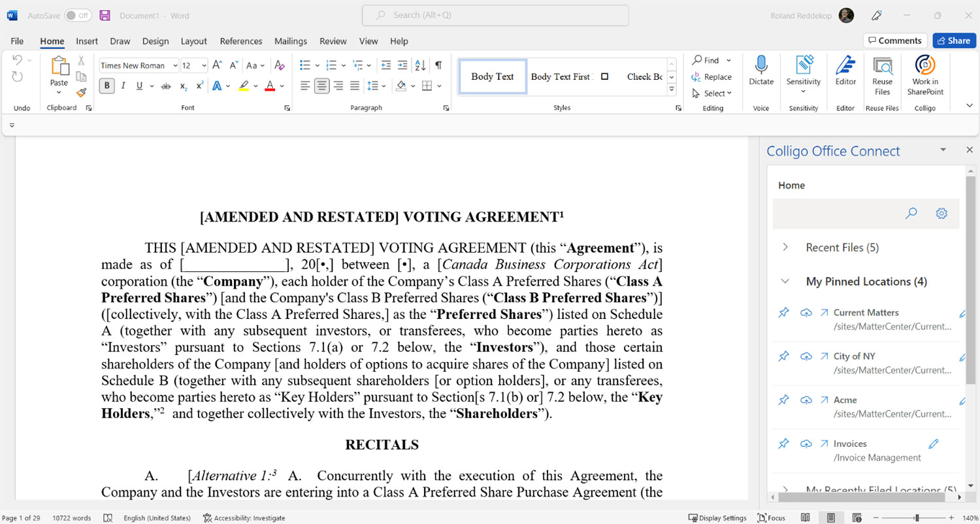Click Accessibility: Investigate in status bar
980x524 pixels.
[244, 518]
